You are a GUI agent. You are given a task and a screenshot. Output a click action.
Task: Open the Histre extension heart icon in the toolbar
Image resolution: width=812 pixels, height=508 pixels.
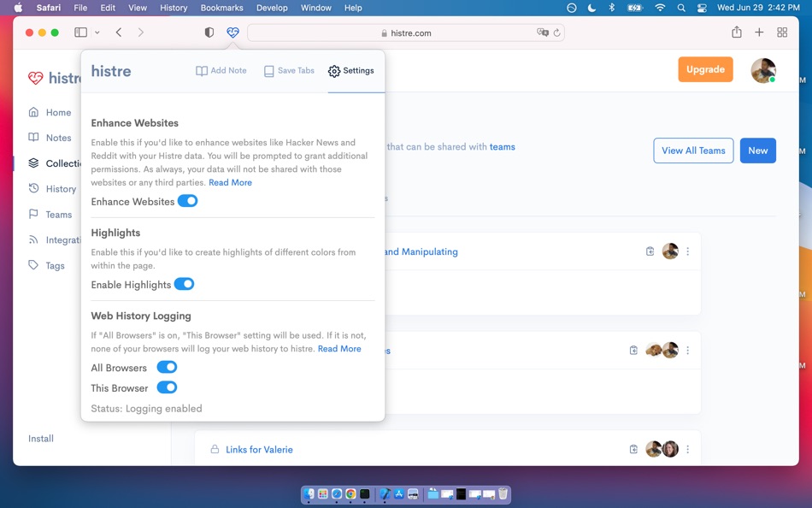click(233, 32)
